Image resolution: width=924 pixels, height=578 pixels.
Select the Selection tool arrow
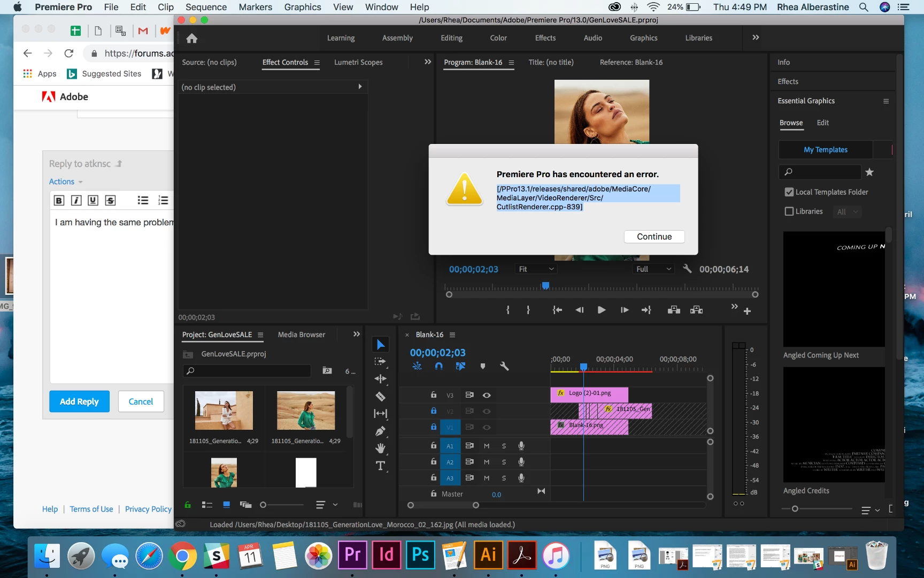380,345
